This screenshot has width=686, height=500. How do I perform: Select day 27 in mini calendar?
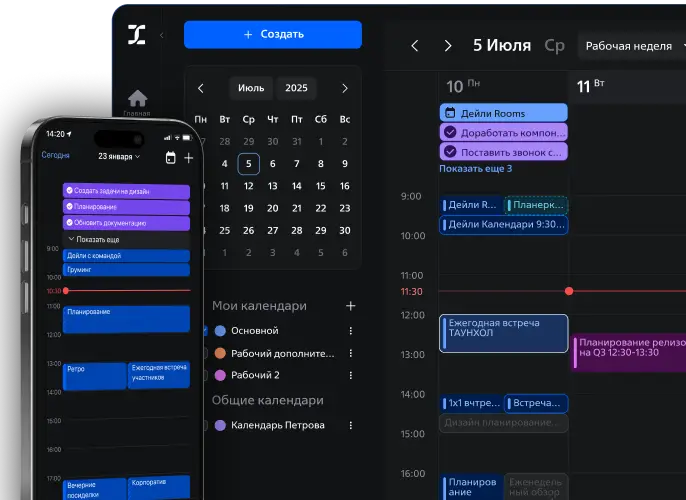[x=273, y=231]
